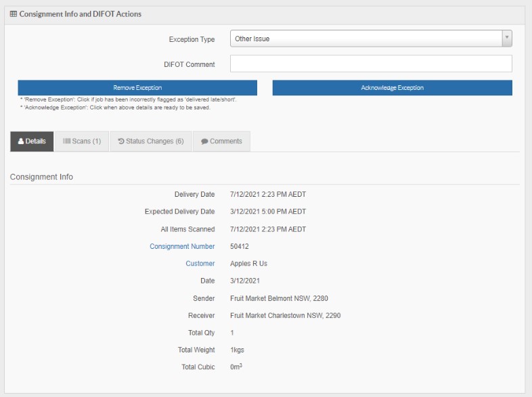Follow the Customer link
Screen dimensions: 532x397
click(x=200, y=263)
